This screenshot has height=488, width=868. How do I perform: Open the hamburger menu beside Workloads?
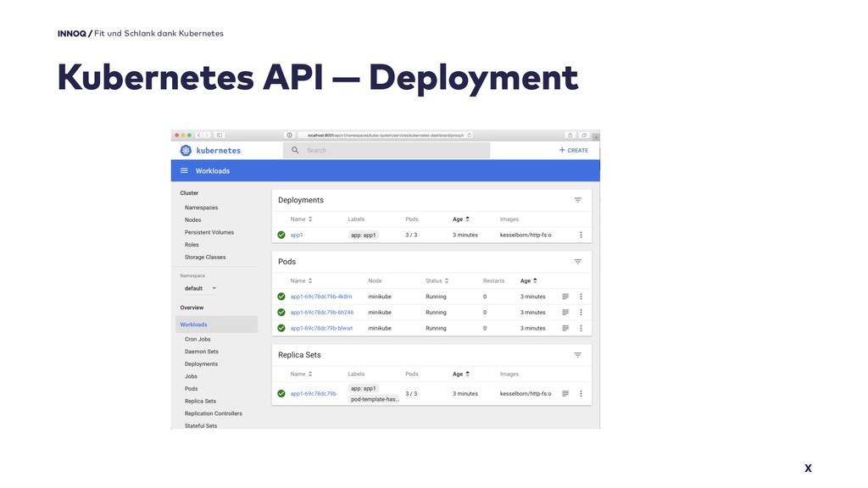(x=184, y=171)
